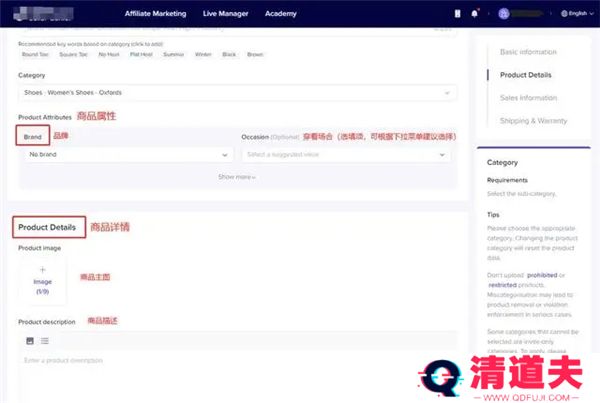Open the user profile avatar
This screenshot has height=403, width=600.
coord(505,14)
